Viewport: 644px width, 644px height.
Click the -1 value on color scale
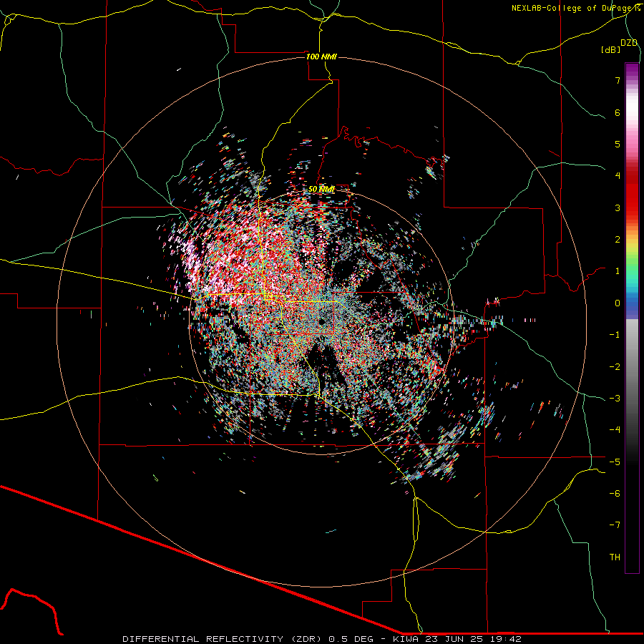(615, 335)
